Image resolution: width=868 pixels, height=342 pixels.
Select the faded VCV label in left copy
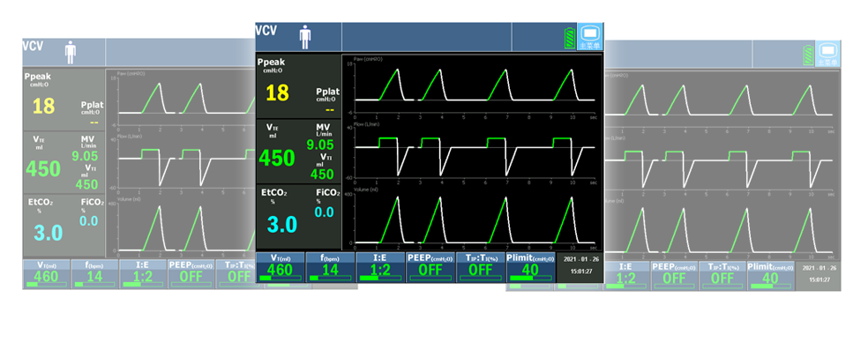33,46
